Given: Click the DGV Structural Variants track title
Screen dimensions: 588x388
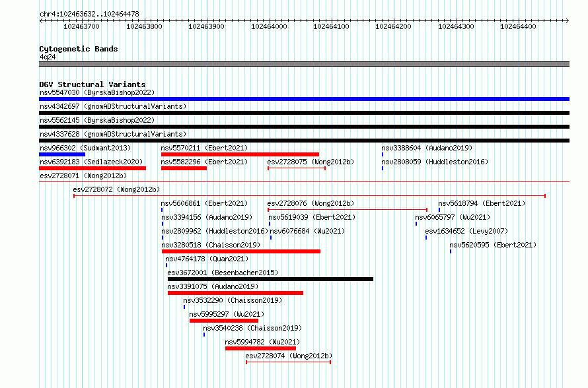Looking at the screenshot, I should click(x=92, y=84).
